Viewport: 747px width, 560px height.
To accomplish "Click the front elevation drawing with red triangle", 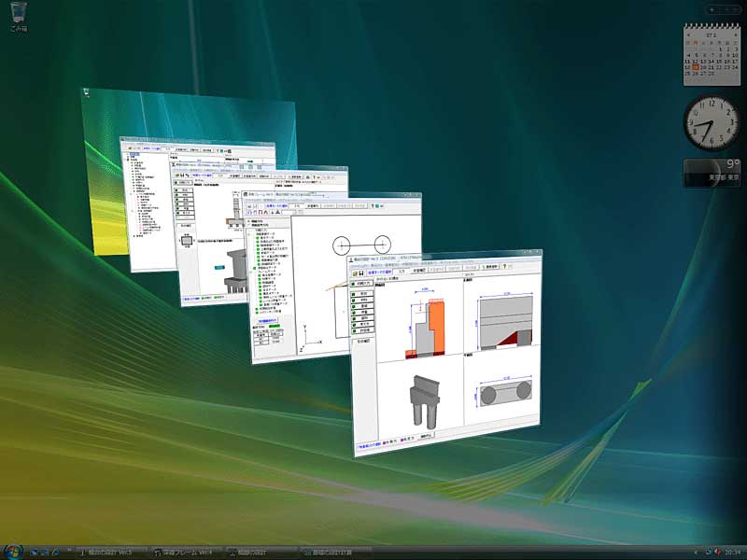I will 505,323.
